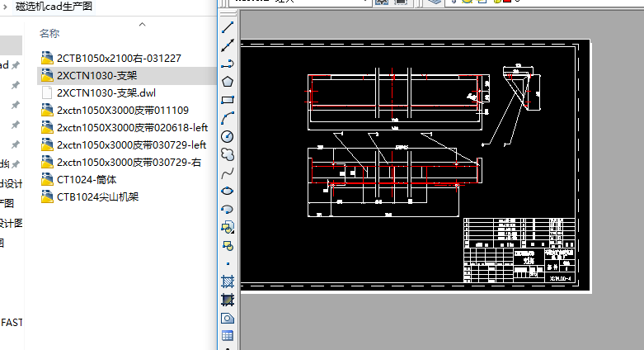Select the Rectangle tool
Viewport: 644px width, 350px height.
pyautogui.click(x=228, y=100)
